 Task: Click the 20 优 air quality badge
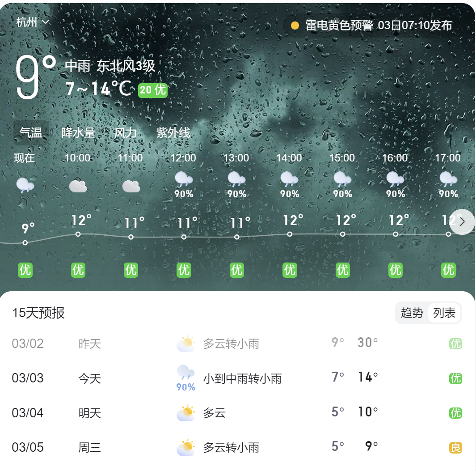153,90
